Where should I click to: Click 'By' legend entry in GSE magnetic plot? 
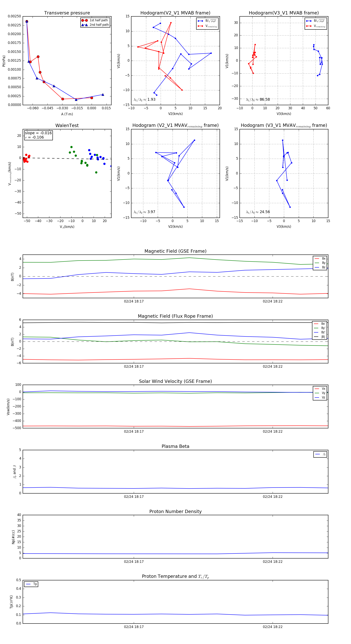click(x=320, y=263)
